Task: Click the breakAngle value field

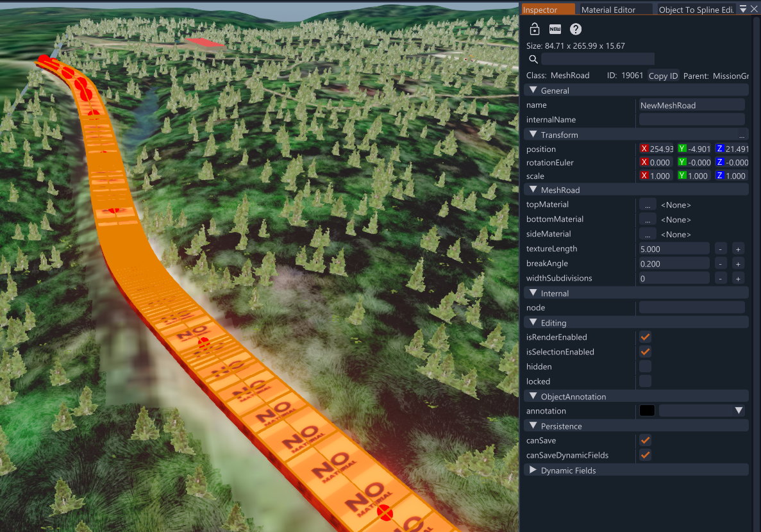Action: coord(674,264)
